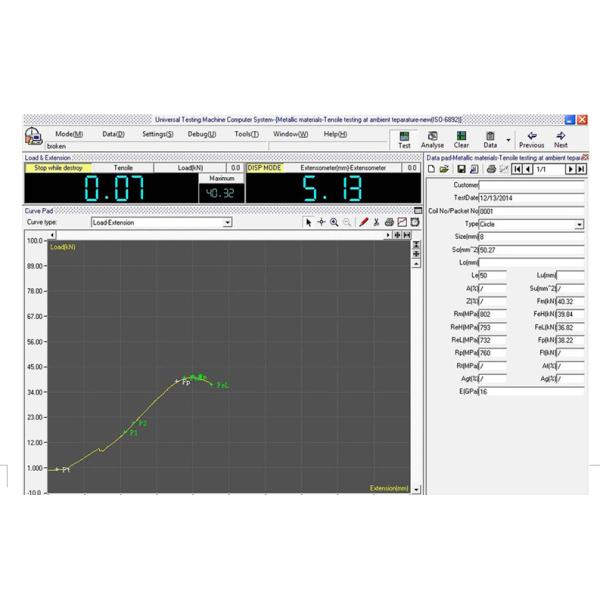Image resolution: width=600 pixels, height=600 pixels.
Task: Click the Clear toolbar icon
Action: point(461,140)
